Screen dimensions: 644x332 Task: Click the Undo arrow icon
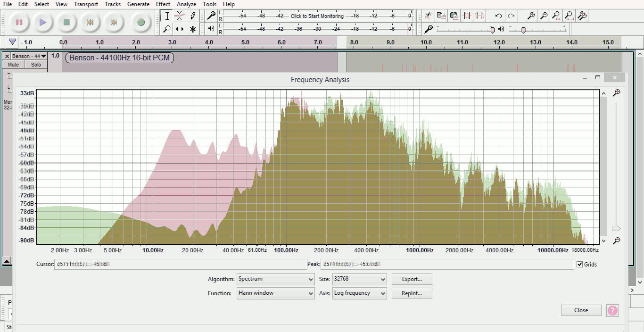[x=498, y=16]
